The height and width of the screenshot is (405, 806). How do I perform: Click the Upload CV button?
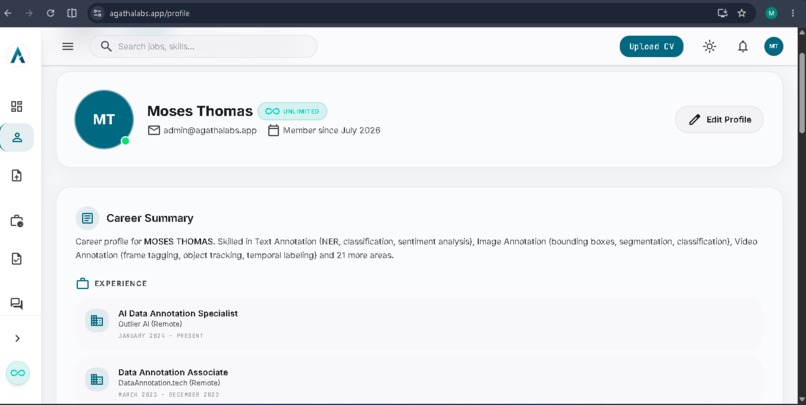click(651, 46)
